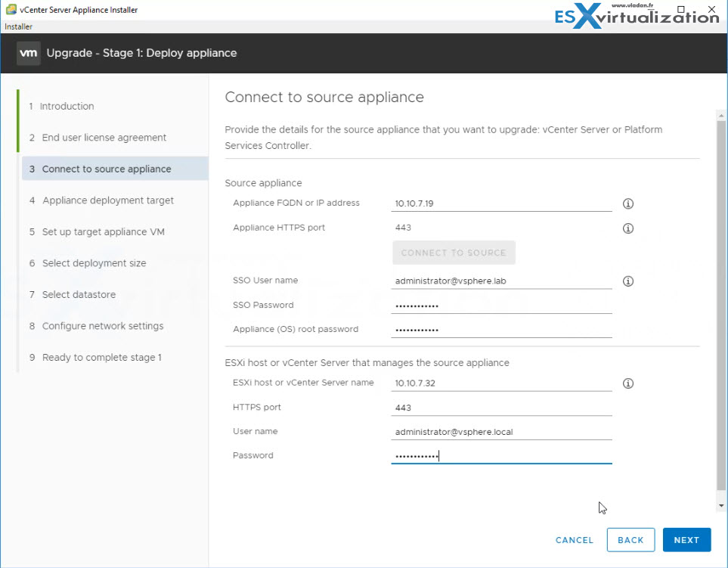This screenshot has width=728, height=568.
Task: Select step 5 Set up target appliance VM
Action: (97, 231)
